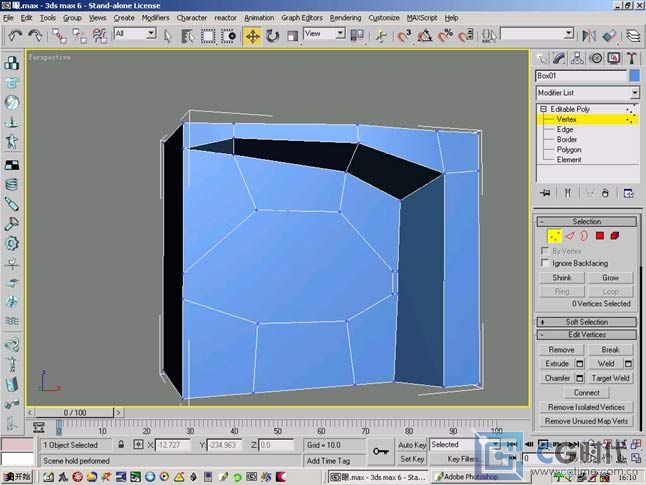Click the Remove vertices button
Viewport: 646px width, 485px height.
(561, 349)
